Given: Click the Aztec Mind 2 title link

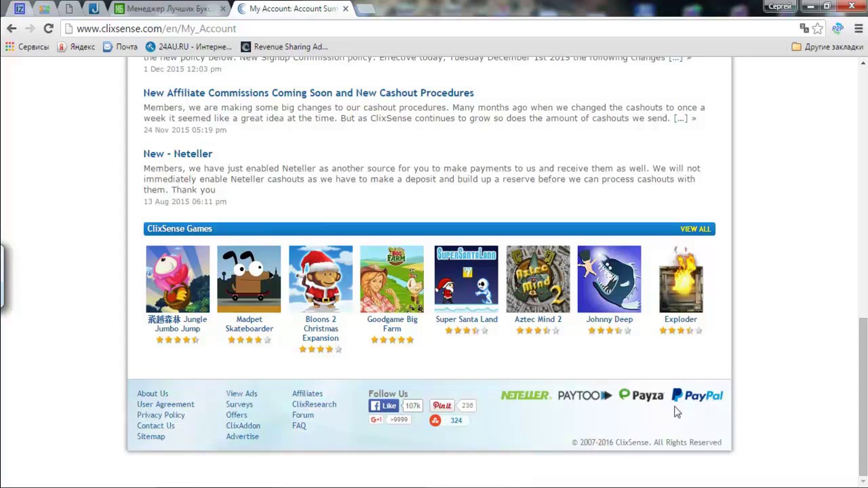Looking at the screenshot, I should [x=538, y=319].
